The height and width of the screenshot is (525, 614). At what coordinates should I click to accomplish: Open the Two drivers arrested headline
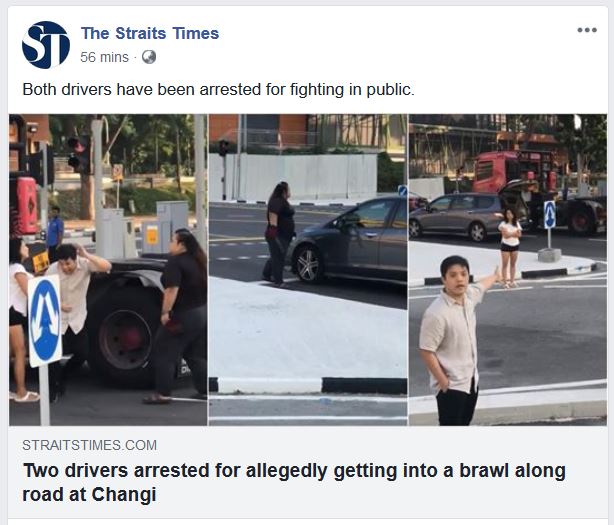click(294, 482)
